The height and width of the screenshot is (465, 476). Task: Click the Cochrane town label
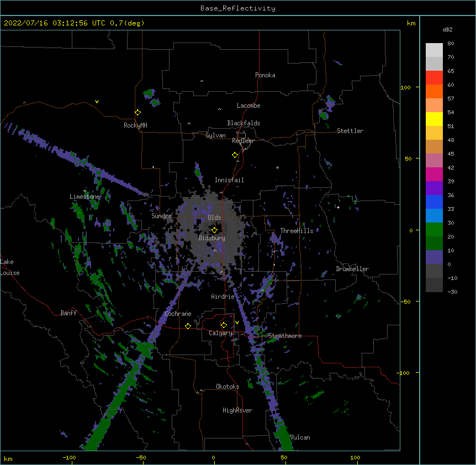click(x=178, y=314)
